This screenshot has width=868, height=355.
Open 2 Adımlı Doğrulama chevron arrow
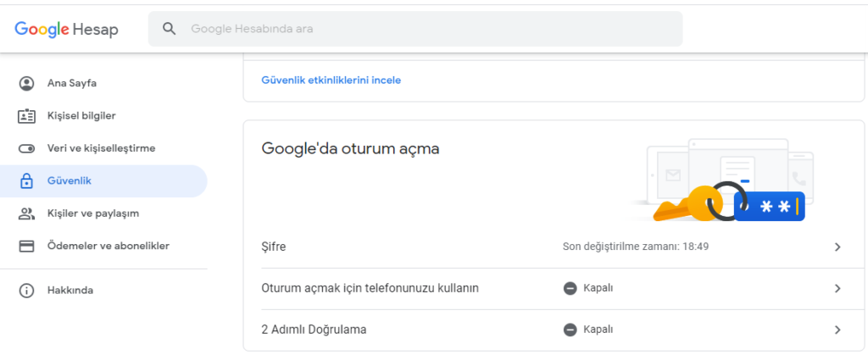click(x=837, y=330)
